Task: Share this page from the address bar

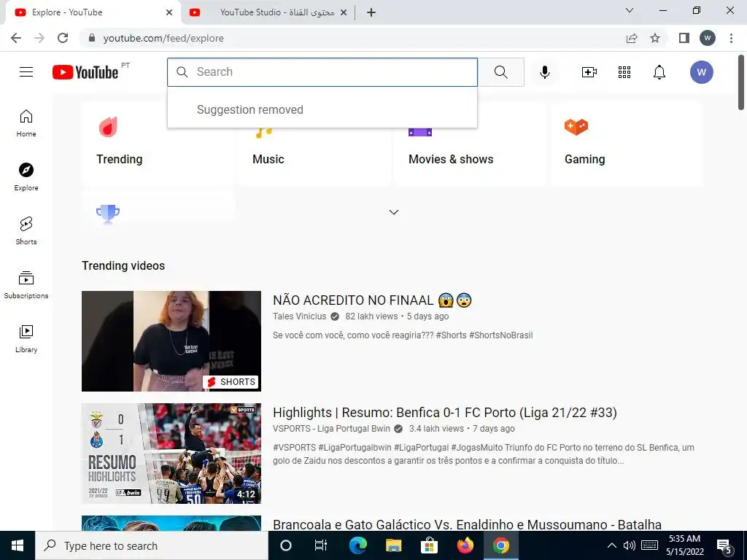Action: pos(632,38)
